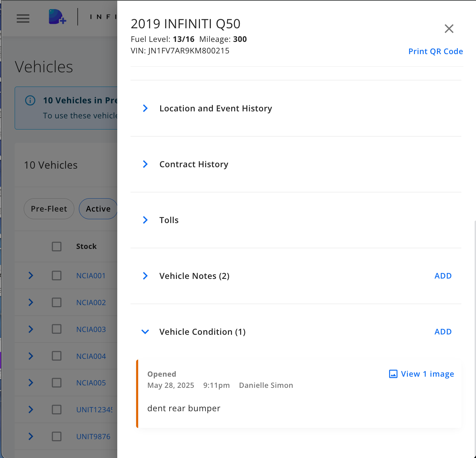Screen dimensions: 476x458
Task: Check the box for NCIA001
Action: click(57, 275)
